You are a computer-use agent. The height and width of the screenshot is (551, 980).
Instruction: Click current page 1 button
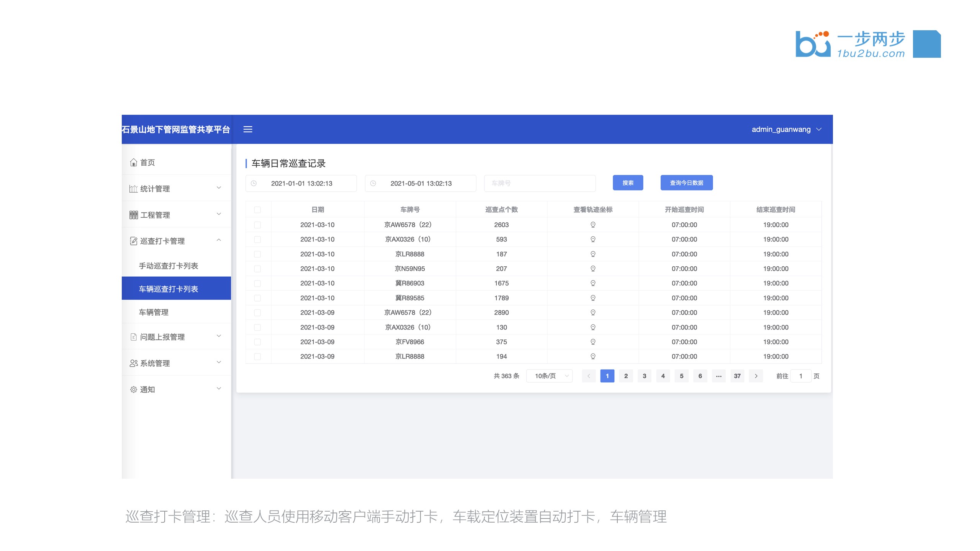coord(607,376)
